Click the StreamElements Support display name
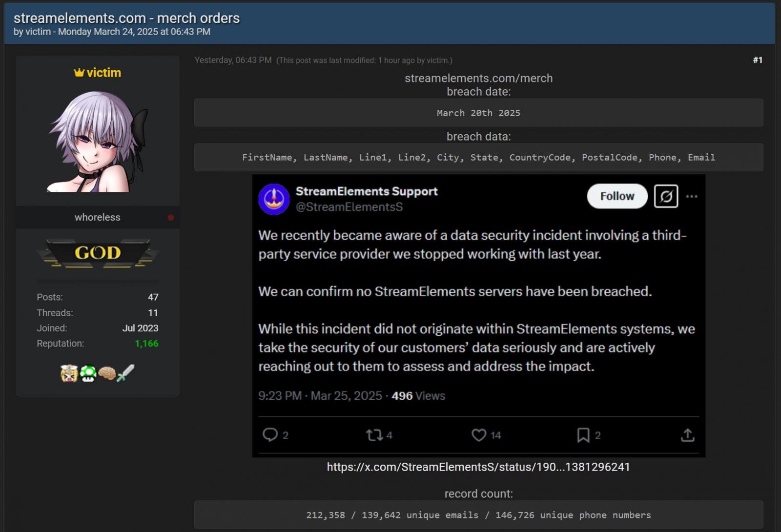The height and width of the screenshot is (532, 781). [x=367, y=191]
